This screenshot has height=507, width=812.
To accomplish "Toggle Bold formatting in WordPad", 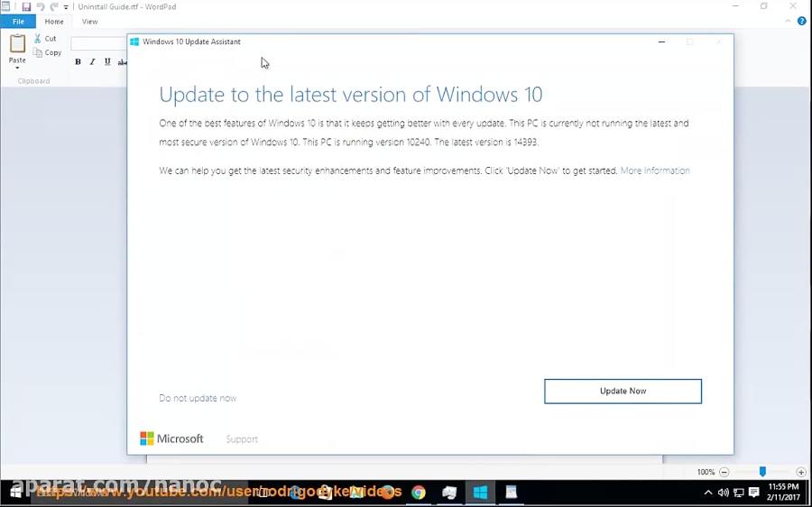I will tap(78, 61).
